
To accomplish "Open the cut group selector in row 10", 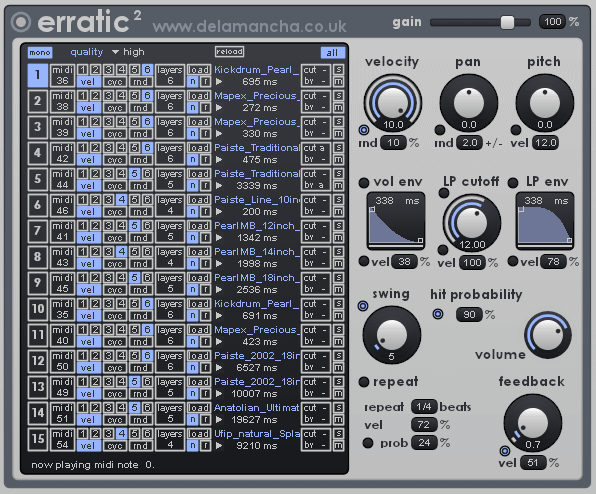I will point(315,304).
